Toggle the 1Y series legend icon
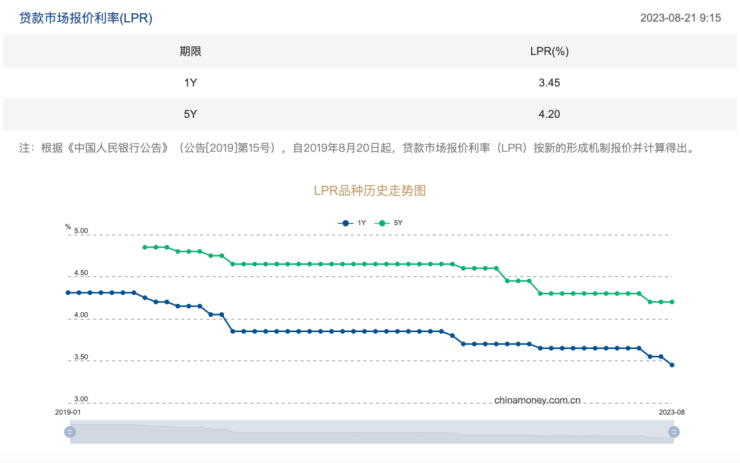The width and height of the screenshot is (740, 463). (345, 222)
